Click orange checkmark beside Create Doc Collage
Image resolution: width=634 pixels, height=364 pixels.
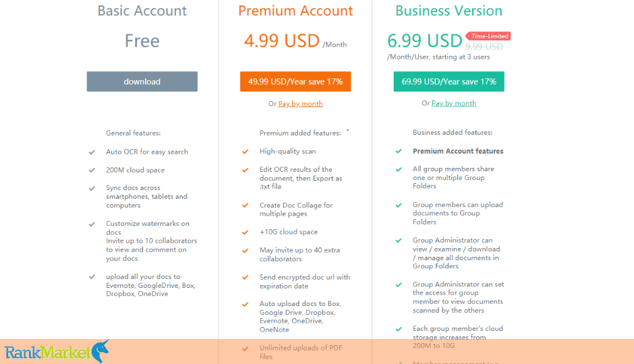[245, 205]
